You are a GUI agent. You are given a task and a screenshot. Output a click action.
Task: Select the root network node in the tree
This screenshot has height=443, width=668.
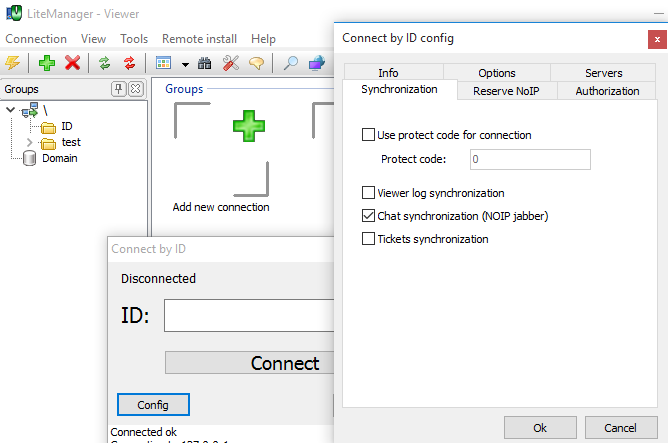click(31, 110)
